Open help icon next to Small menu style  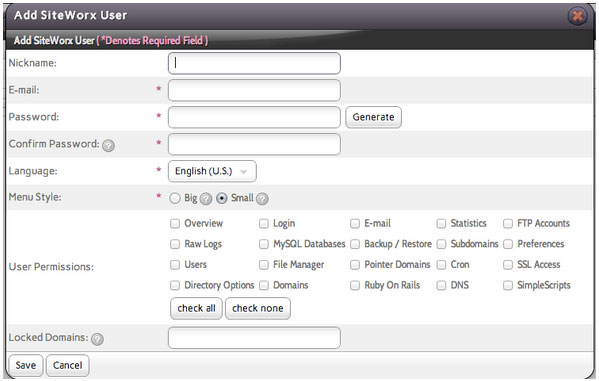point(262,199)
